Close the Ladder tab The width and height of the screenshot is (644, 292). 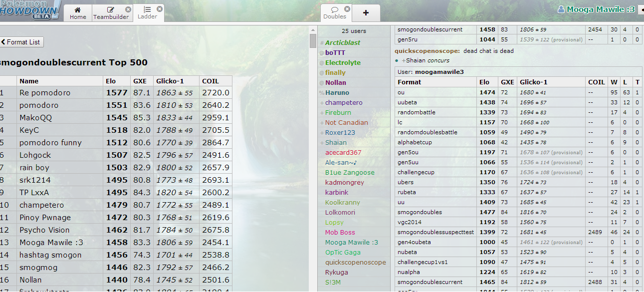160,9
